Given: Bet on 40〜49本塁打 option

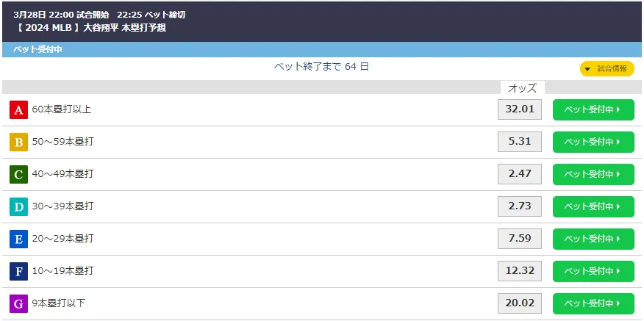Looking at the screenshot, I should point(593,175).
